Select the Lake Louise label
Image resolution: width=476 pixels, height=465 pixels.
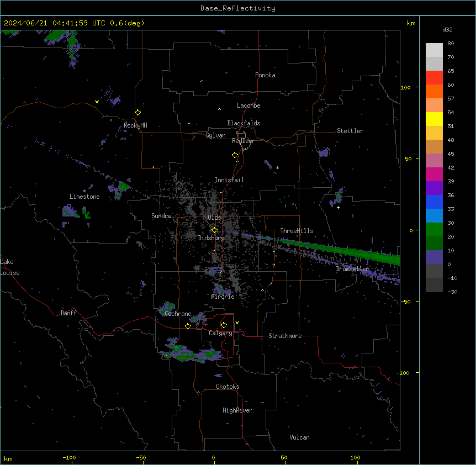coord(10,267)
